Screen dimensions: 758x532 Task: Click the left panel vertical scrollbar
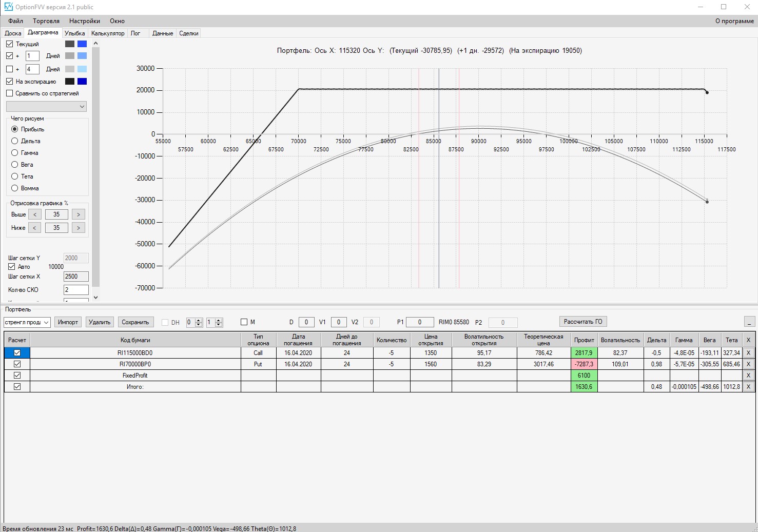click(95, 167)
